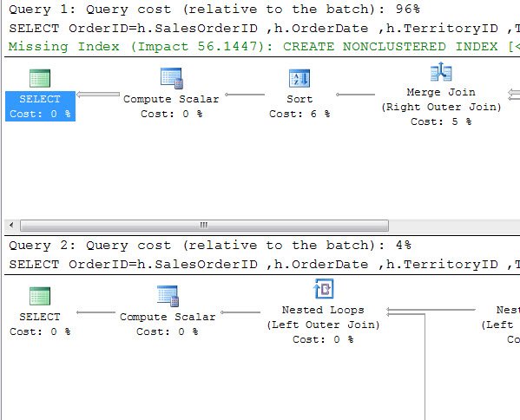Click arrow between Query 1 SELECT and Compute Scalar

tap(98, 95)
